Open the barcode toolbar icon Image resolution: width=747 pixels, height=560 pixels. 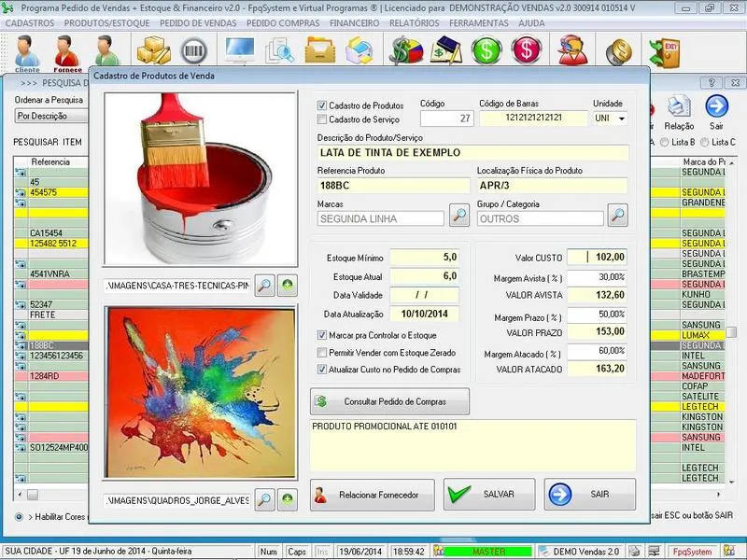193,51
